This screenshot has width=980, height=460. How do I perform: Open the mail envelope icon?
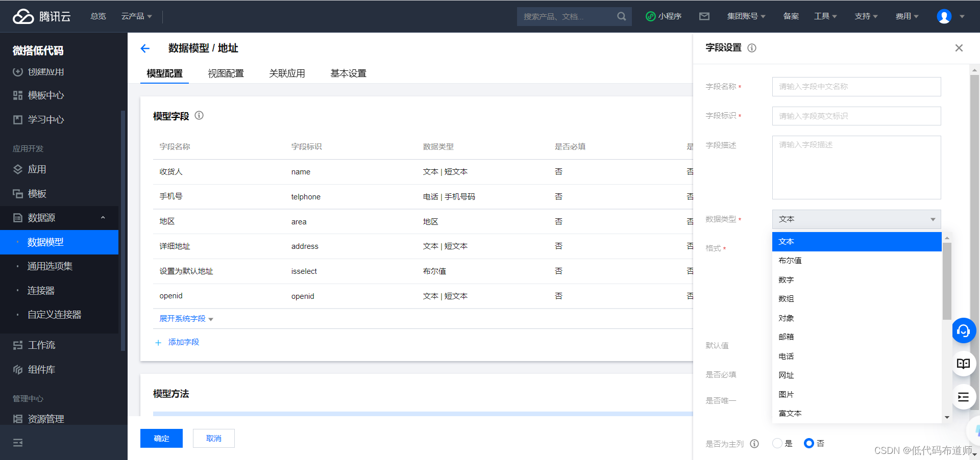point(704,16)
